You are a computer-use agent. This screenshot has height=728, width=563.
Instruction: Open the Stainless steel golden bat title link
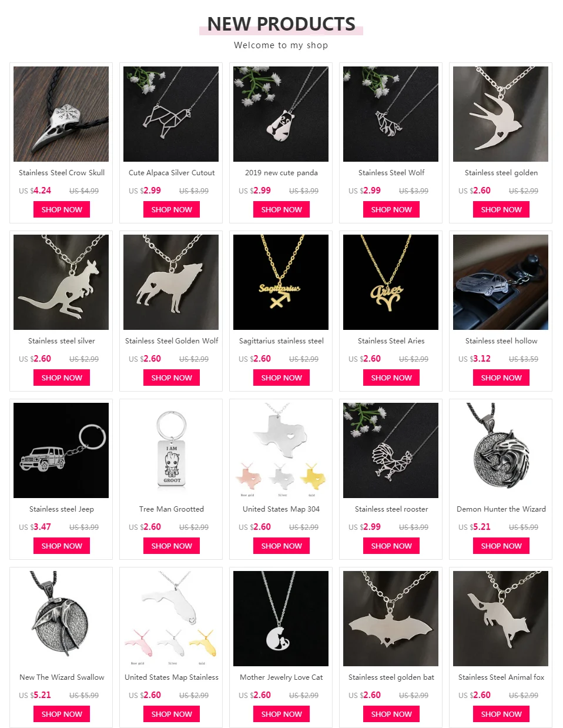(x=391, y=677)
